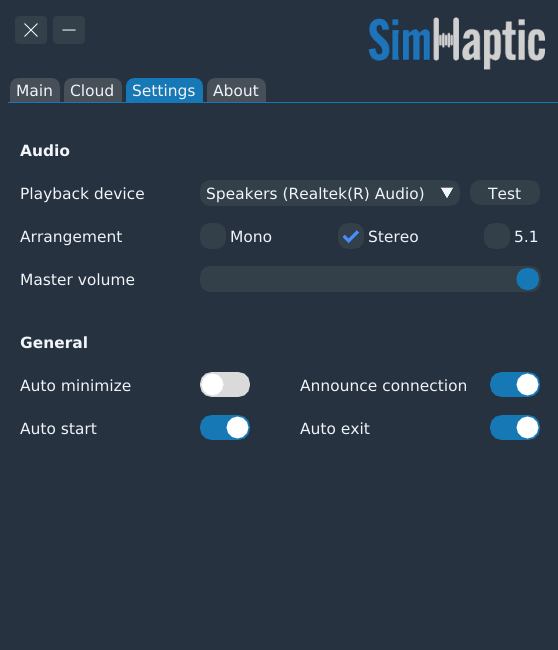
Task: Enable the Auto minimize toggle
Action: tap(225, 385)
